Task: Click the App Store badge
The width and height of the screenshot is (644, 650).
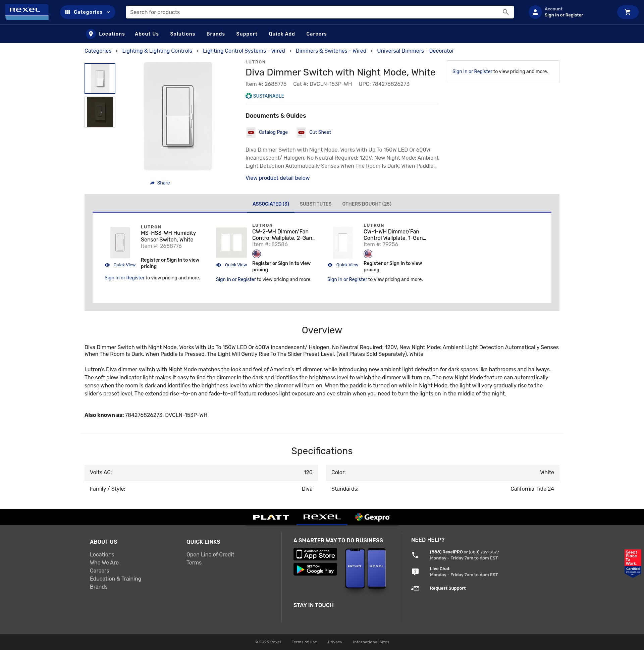Action: [315, 554]
